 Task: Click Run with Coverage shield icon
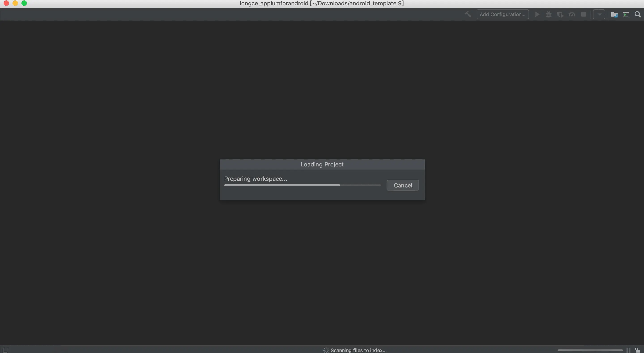point(560,15)
